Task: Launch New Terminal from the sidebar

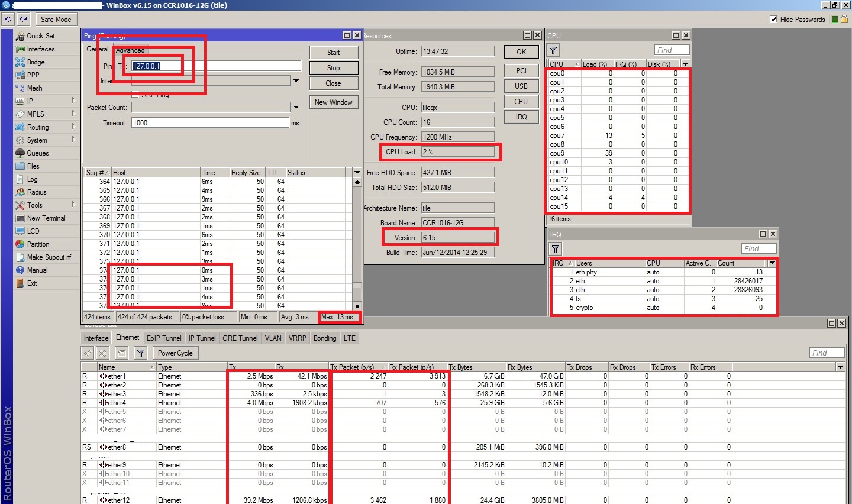Action: click(46, 218)
